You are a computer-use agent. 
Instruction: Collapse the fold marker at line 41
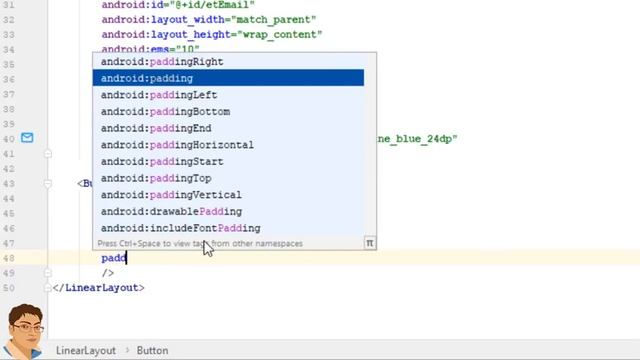48,154
